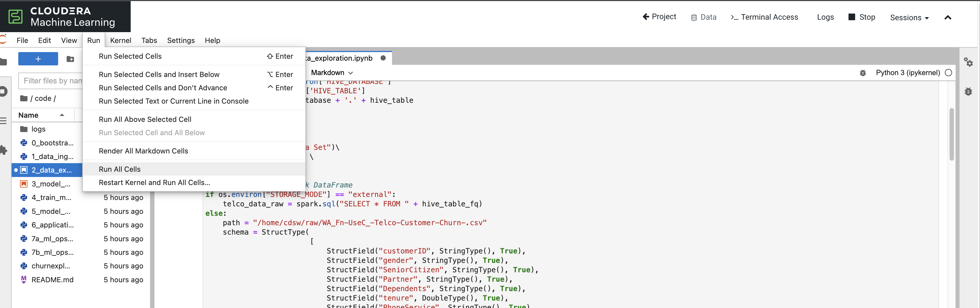Toggle Name column sort arrow
Image resolution: width=980 pixels, height=308 pixels.
(x=62, y=115)
